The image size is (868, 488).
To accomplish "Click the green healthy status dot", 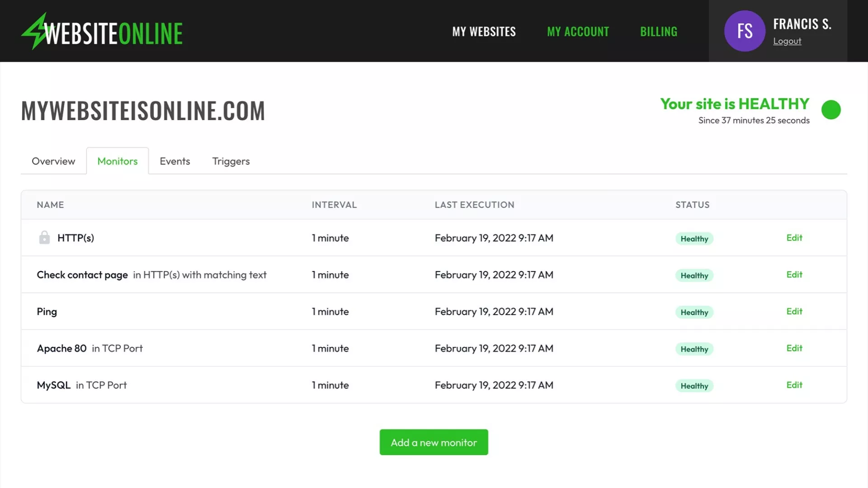I will pyautogui.click(x=830, y=110).
